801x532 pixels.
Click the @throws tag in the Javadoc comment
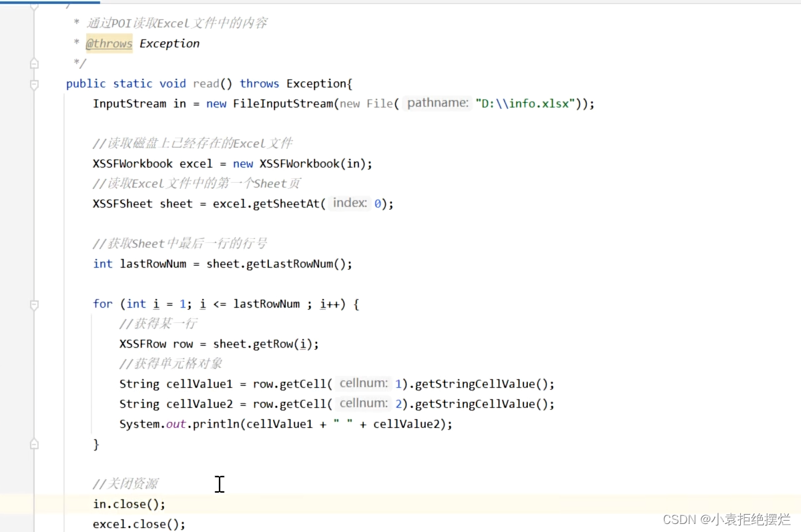click(109, 43)
